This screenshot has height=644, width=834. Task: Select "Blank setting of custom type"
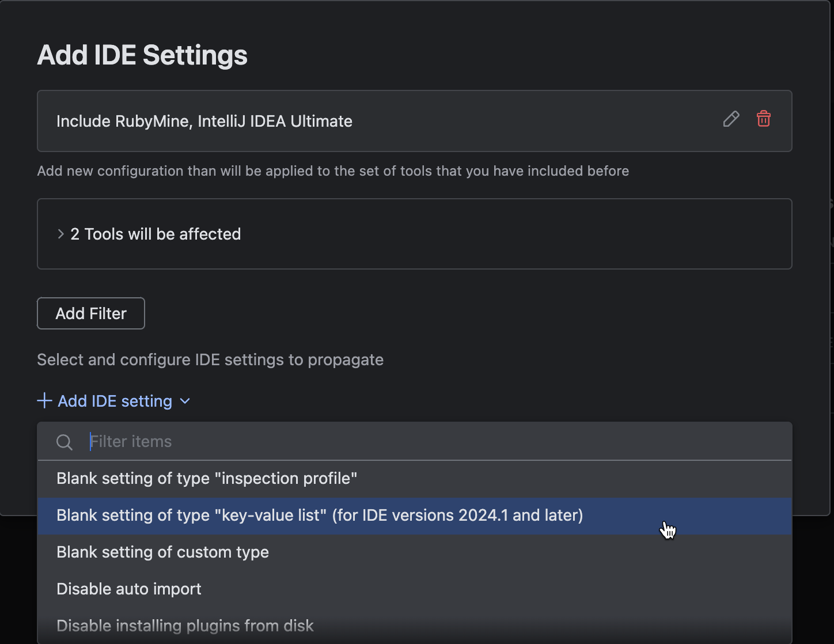click(x=162, y=552)
